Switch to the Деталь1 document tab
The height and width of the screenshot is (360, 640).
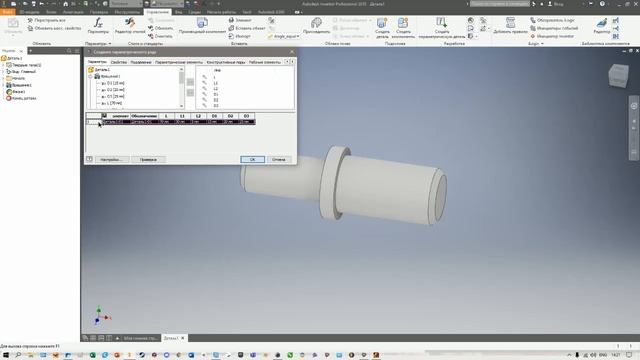[171, 338]
